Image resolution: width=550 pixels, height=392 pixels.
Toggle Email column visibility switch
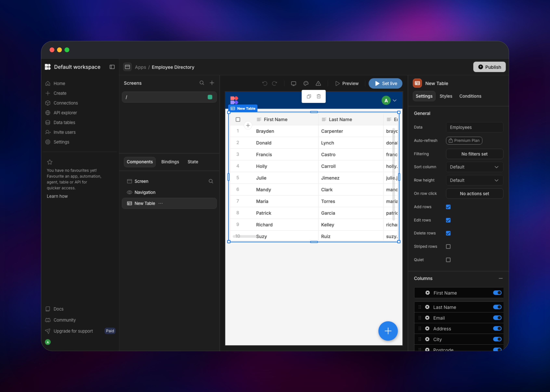click(497, 318)
